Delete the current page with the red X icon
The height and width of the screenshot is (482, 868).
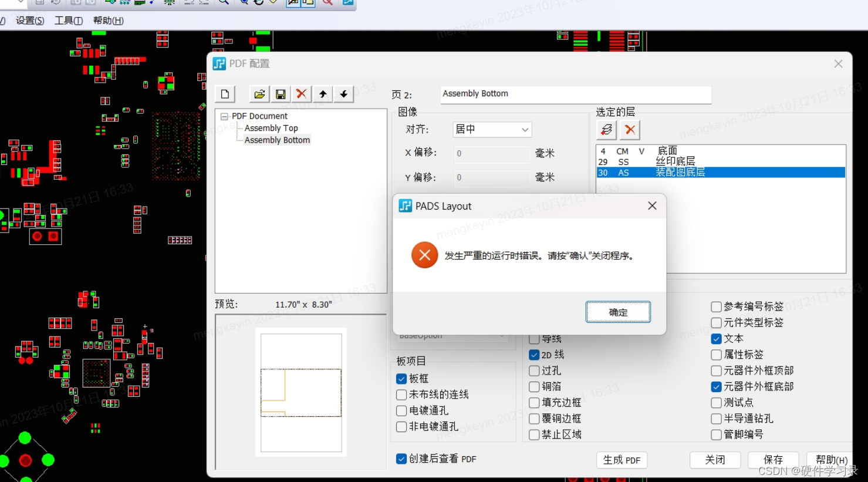301,94
